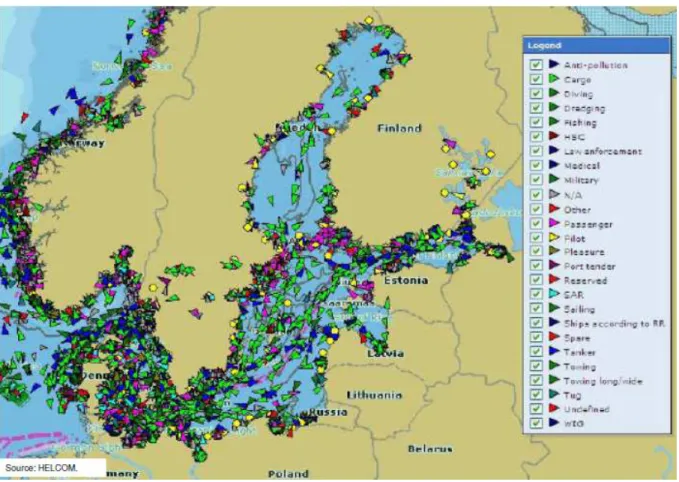This screenshot has width=679, height=482.
Task: Click the HSC dark red legend icon
Action: (x=554, y=136)
